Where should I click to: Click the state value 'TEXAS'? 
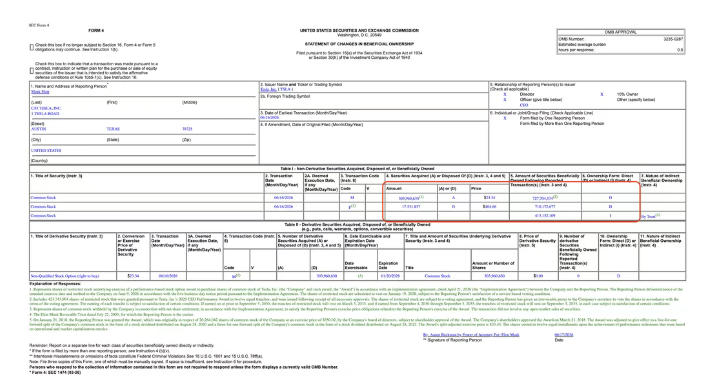click(x=113, y=129)
